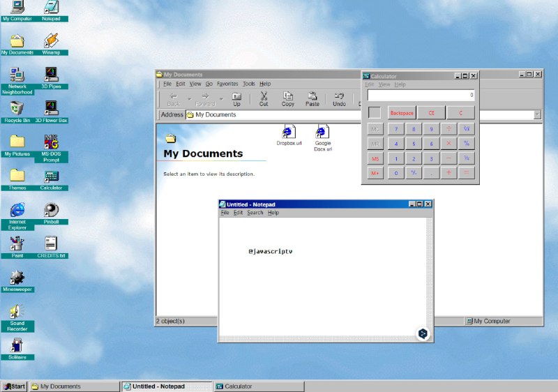Image resolution: width=558 pixels, height=392 pixels.
Task: Open the Search menu in Notepad
Action: pyautogui.click(x=255, y=213)
